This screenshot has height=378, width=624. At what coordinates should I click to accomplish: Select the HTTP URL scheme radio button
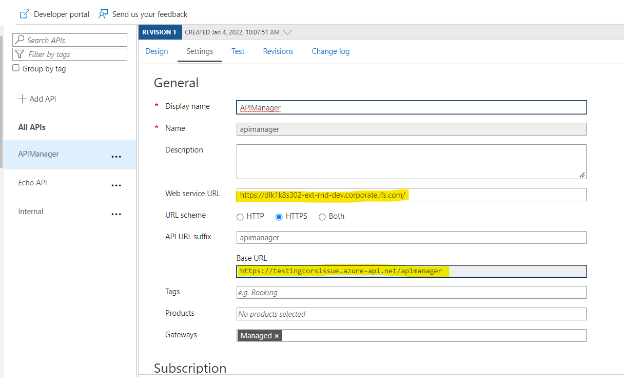coord(240,217)
